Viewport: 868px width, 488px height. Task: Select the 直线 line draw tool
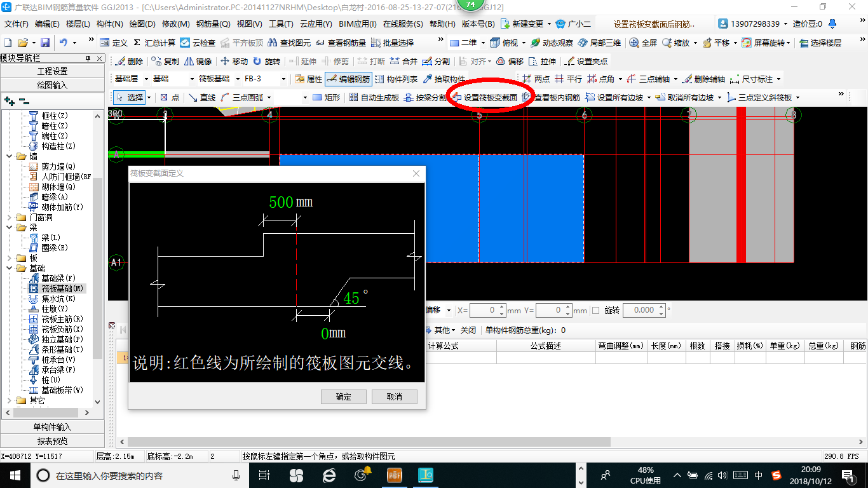pos(201,97)
